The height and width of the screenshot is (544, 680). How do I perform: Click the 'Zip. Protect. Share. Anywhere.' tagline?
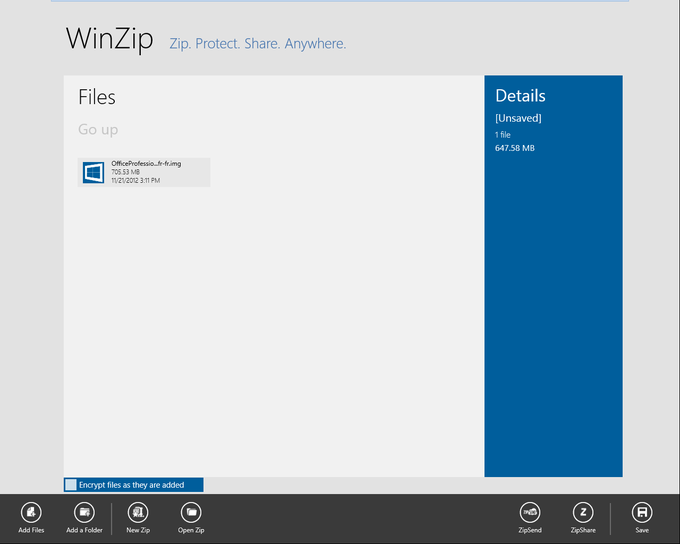point(258,44)
